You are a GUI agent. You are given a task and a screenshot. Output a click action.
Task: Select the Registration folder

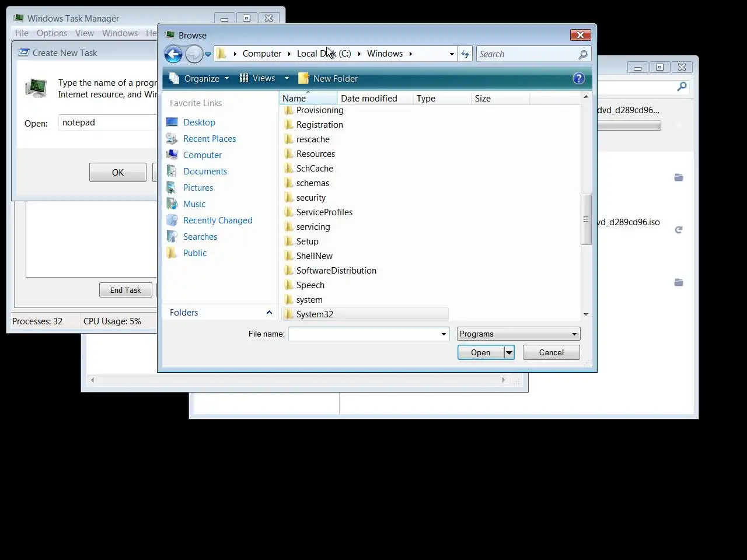coord(319,125)
